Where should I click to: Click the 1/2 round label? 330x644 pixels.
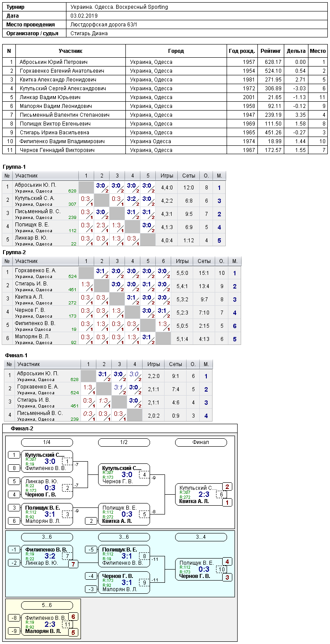point(124,442)
